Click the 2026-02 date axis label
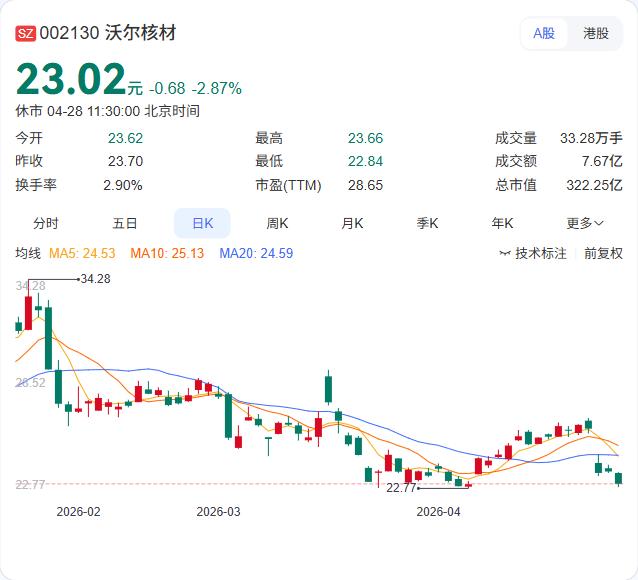Screen dimensions: 638x580 78,512
